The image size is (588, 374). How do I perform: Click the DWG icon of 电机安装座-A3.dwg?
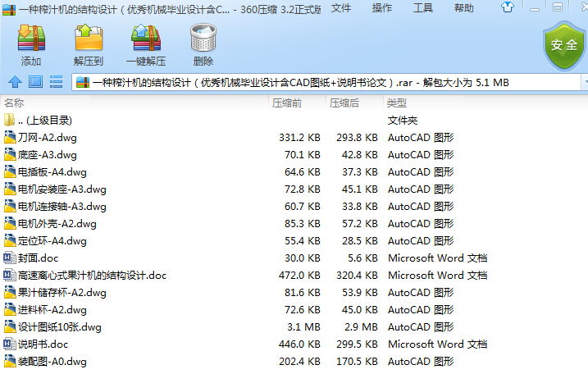[9, 189]
